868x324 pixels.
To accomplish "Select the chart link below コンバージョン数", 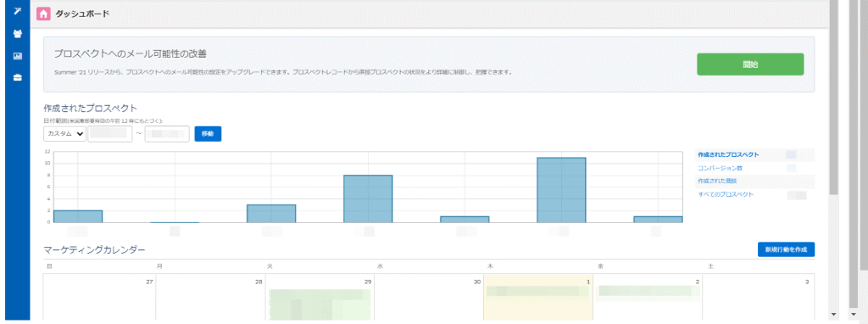I will (717, 182).
